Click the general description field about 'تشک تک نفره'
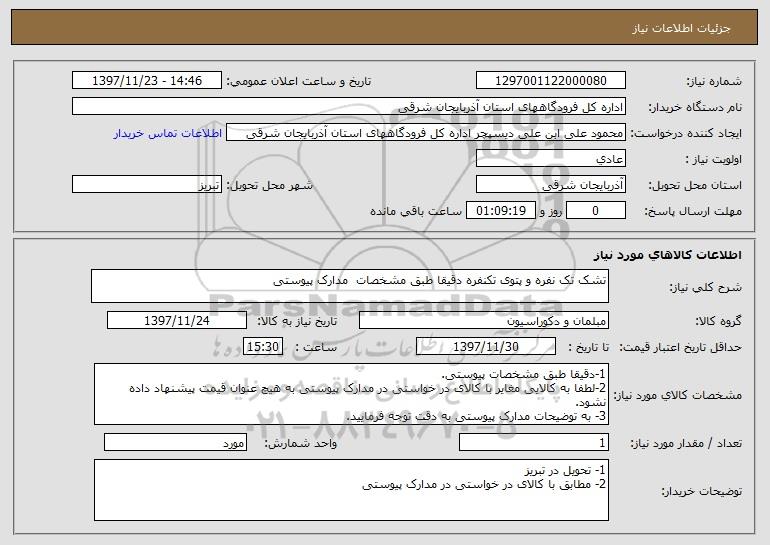 [x=350, y=286]
